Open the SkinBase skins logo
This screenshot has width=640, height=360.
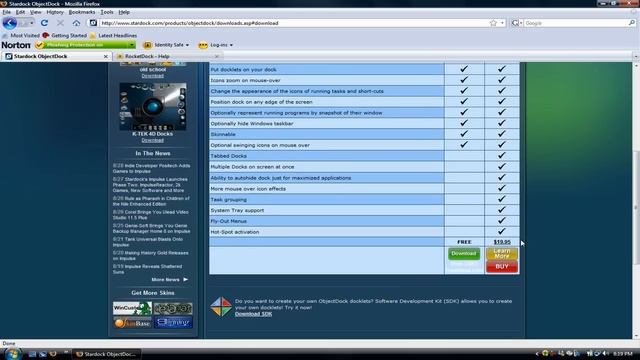pyautogui.click(x=132, y=323)
